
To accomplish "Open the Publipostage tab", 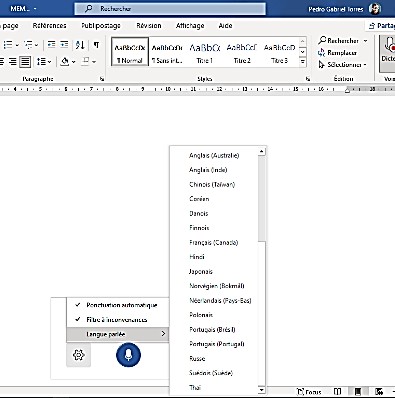I will click(101, 26).
